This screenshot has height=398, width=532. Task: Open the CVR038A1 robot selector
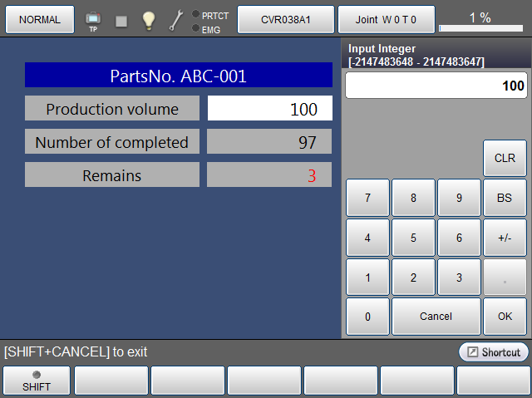coord(286,19)
